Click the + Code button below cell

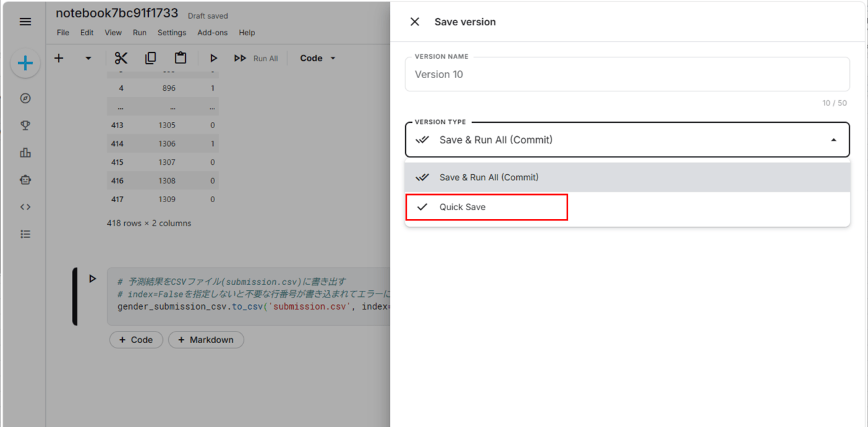(x=136, y=340)
